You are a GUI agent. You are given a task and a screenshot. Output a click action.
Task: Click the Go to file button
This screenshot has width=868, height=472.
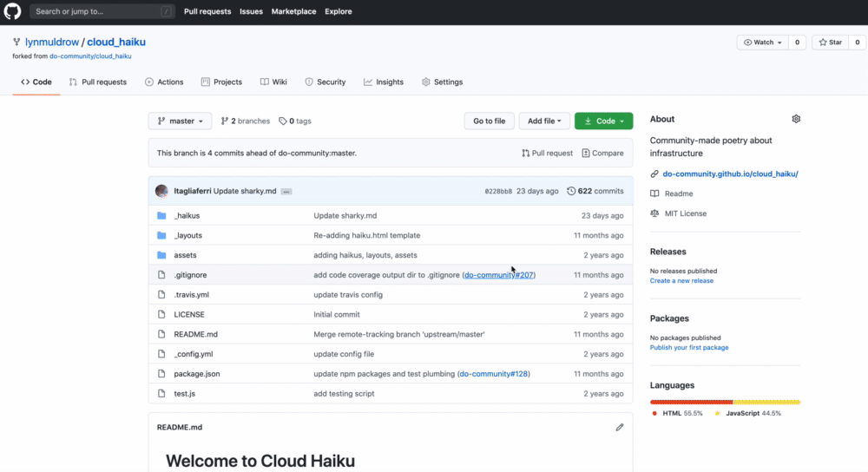point(490,121)
